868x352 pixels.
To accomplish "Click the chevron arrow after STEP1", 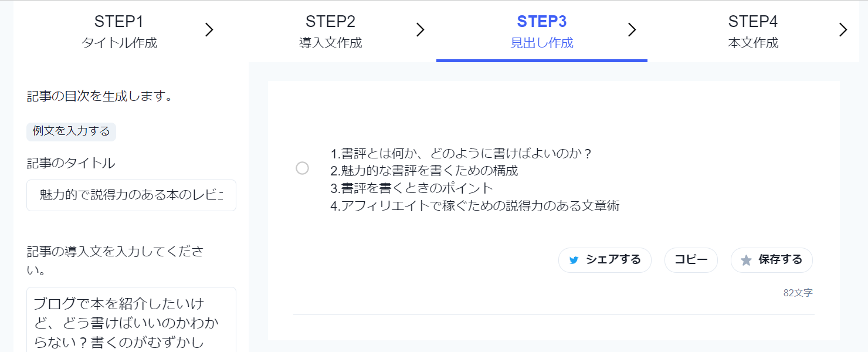I will (x=209, y=30).
